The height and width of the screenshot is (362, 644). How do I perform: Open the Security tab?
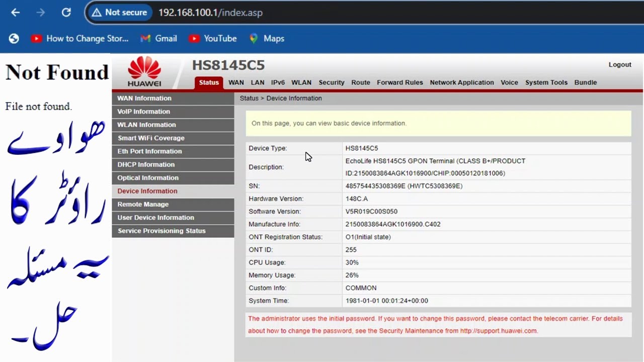pos(332,82)
